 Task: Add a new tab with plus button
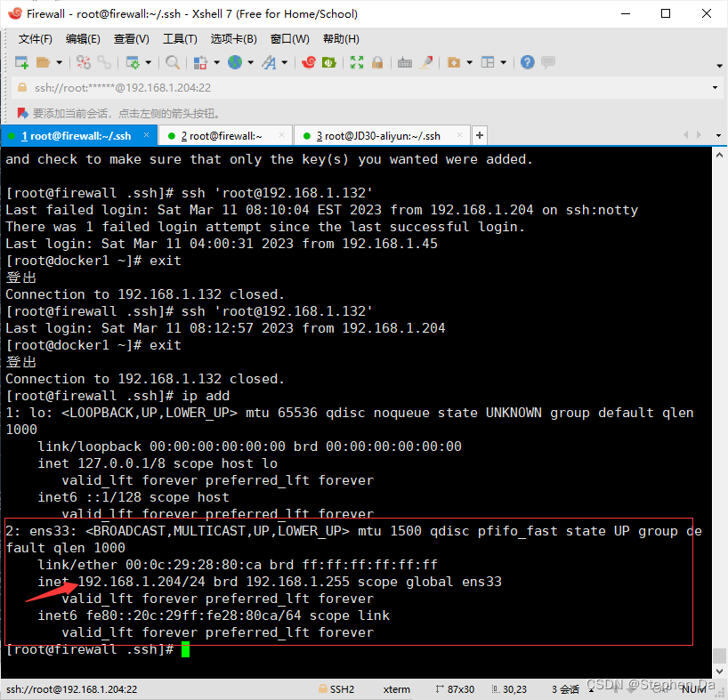[x=480, y=135]
